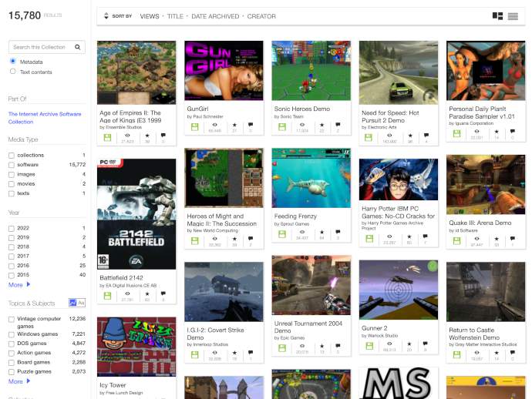The height and width of the screenshot is (399, 532).
Task: Check the DOS games topic box
Action: pos(12,344)
